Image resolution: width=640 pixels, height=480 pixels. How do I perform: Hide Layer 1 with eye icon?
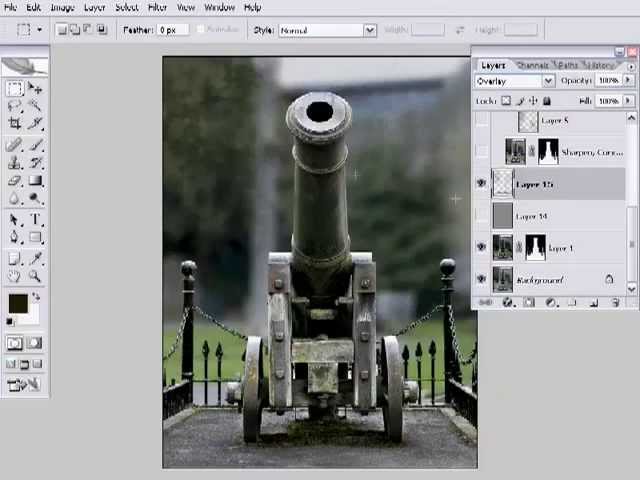coord(482,247)
